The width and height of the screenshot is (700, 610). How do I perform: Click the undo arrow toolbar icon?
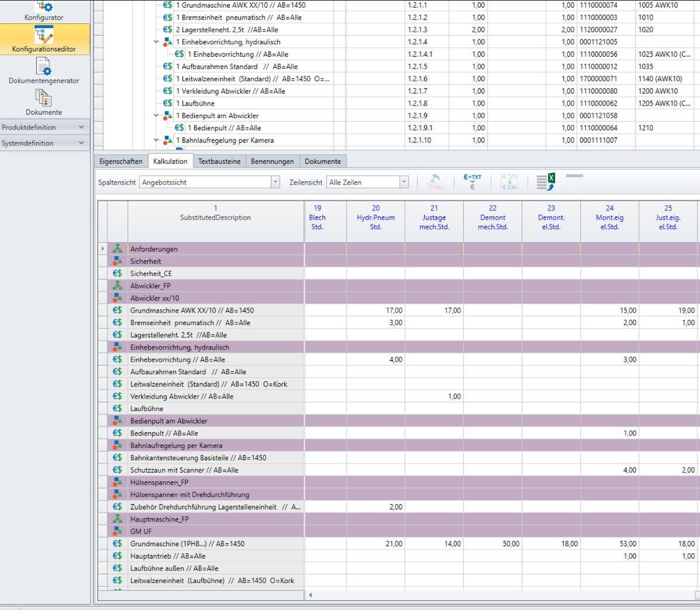(x=435, y=182)
